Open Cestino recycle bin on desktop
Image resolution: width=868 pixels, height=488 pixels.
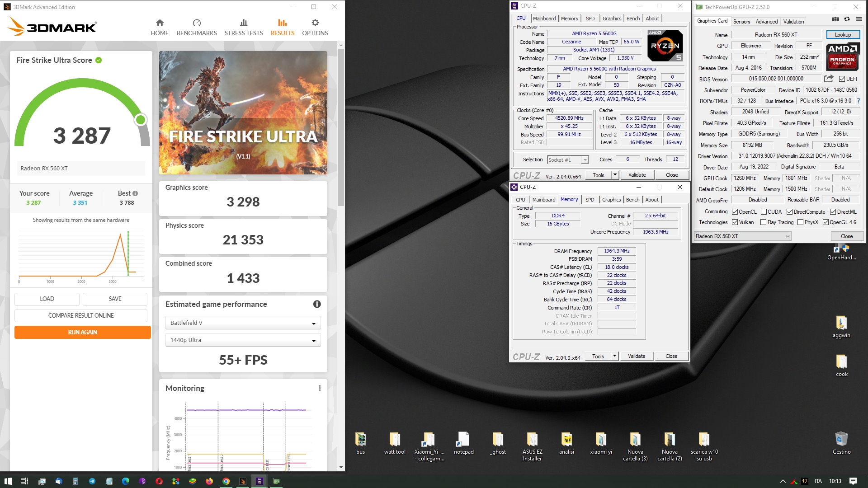[841, 442]
